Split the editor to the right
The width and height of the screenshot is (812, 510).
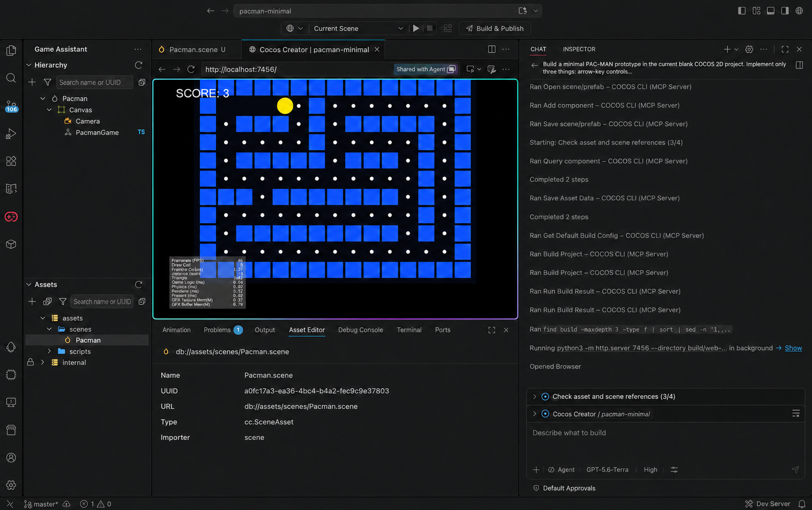point(491,49)
